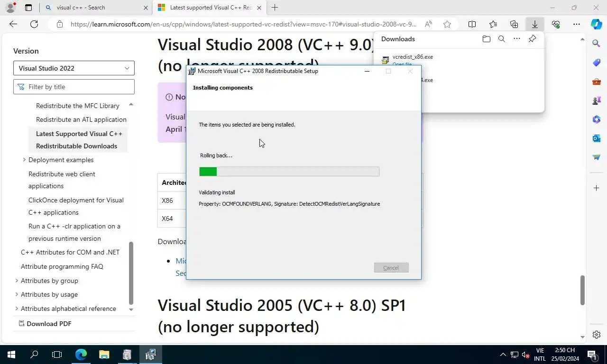Open the tab actions menu icon

coord(28,8)
